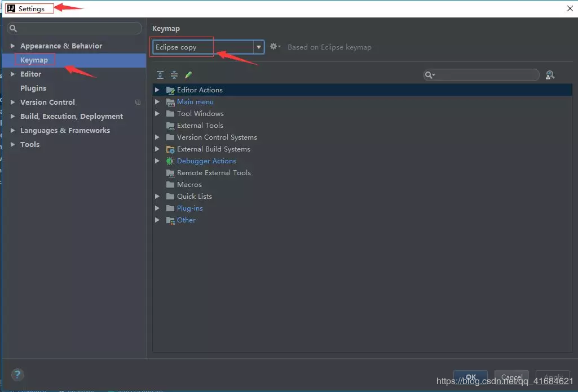Screen dimensions: 578x392
Task: Click the help question mark icon
Action: 17,375
